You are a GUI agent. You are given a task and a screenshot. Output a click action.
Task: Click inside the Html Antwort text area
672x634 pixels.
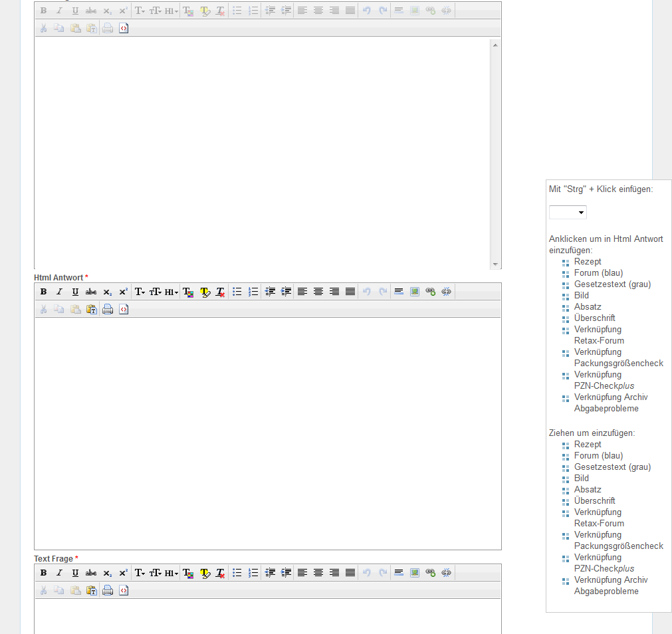[267, 432]
